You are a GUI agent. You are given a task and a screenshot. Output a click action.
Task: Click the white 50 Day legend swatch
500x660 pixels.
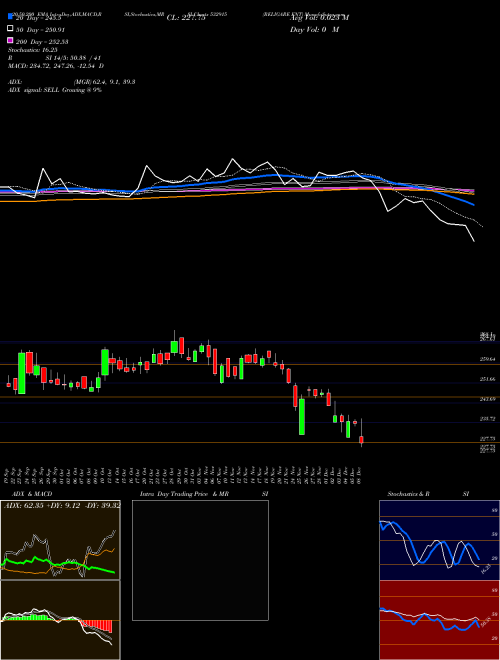[10, 29]
